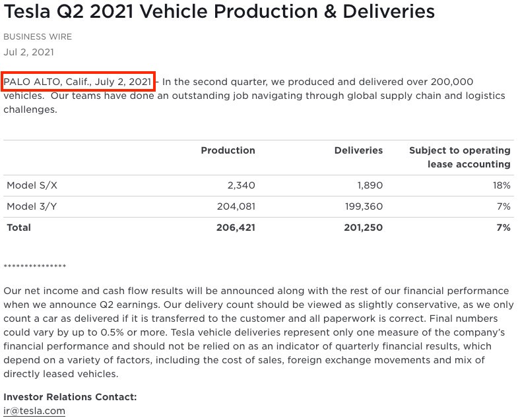This screenshot has height=420, width=518.
Task: Click the Total row label
Action: click(x=19, y=227)
